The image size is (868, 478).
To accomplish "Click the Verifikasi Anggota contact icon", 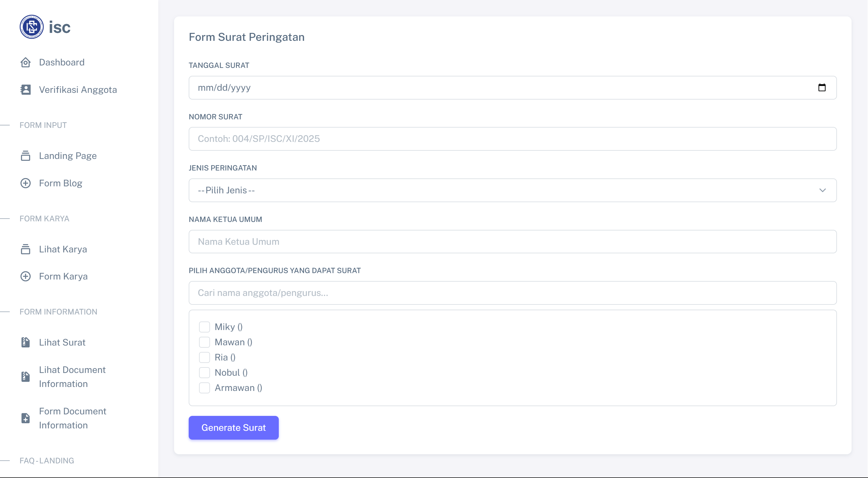I will point(26,90).
